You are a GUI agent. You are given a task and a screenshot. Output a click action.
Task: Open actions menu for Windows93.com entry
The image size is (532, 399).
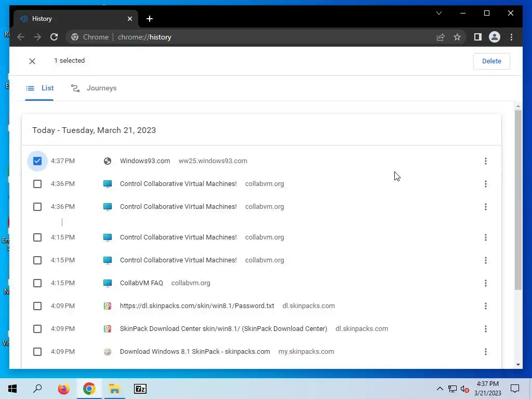coord(486,161)
